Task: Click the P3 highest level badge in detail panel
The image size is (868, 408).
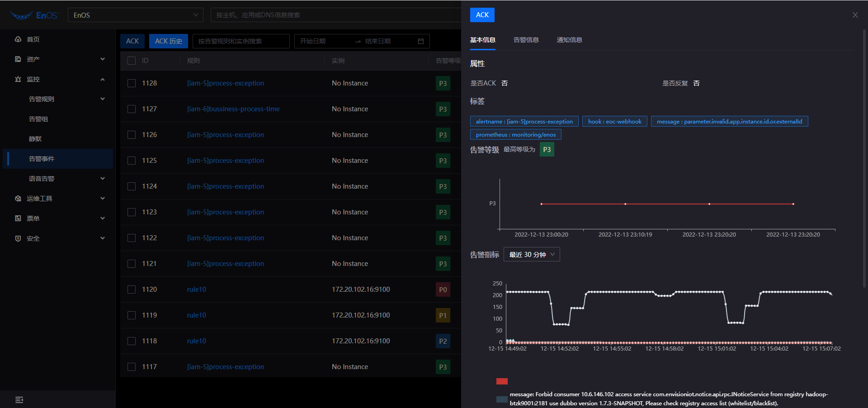Action: click(x=547, y=149)
